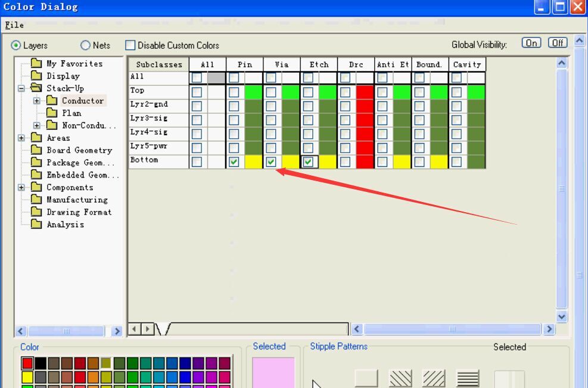The height and width of the screenshot is (388, 588).
Task: Click right arrow of tree panel scrollbar
Action: [x=117, y=331]
